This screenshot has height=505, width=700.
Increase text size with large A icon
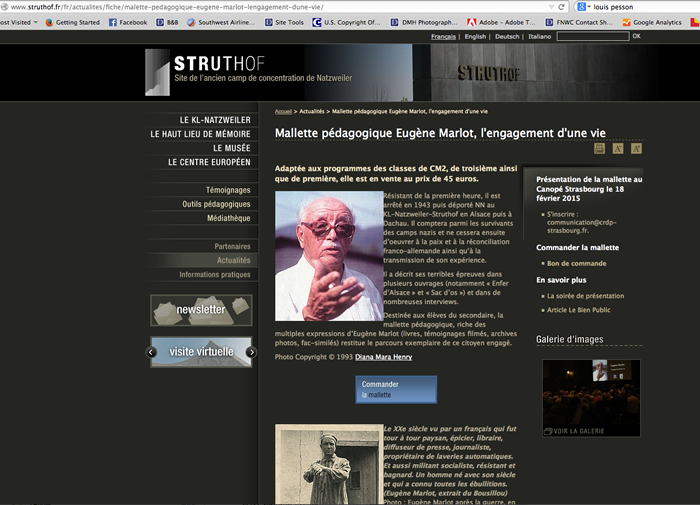click(x=636, y=148)
